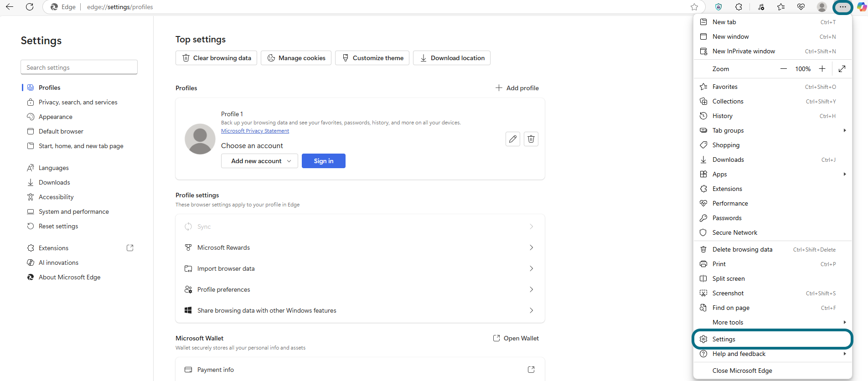Add page to favorites star icon
The height and width of the screenshot is (381, 868).
pyautogui.click(x=694, y=7)
